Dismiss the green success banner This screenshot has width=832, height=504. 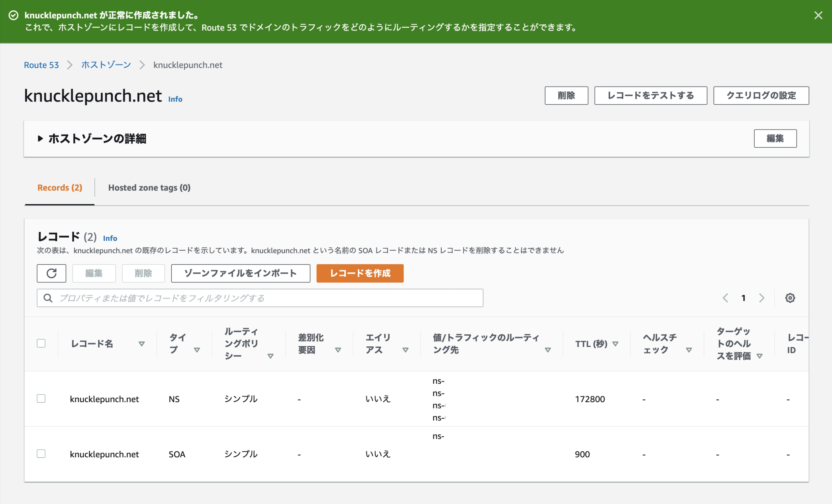(x=818, y=15)
